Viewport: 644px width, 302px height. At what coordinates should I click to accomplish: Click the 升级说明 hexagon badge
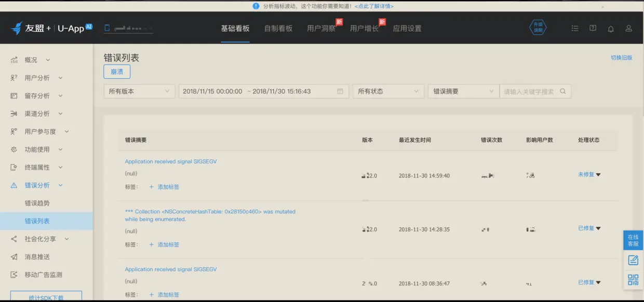coord(538,28)
